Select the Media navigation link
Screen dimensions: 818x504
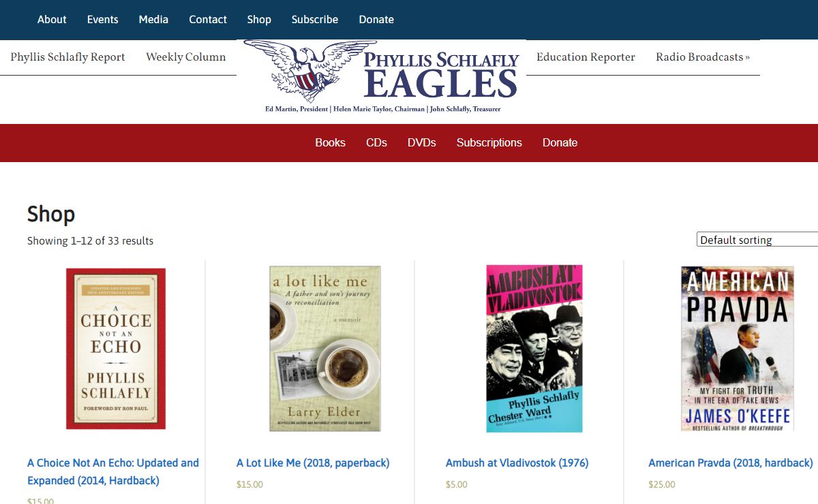[x=153, y=20]
